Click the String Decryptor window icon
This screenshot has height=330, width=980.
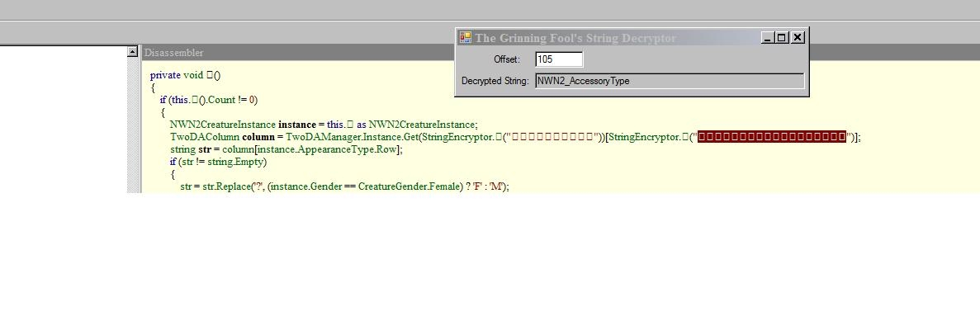coord(465,38)
